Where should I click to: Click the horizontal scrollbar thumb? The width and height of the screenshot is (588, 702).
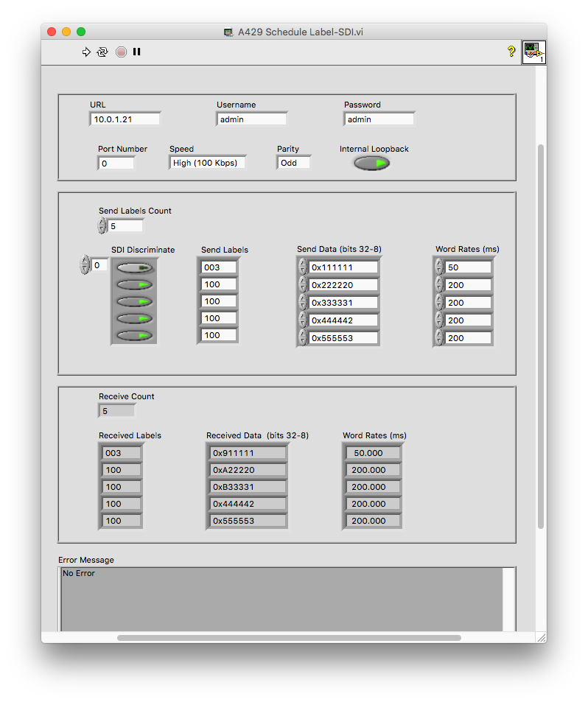pos(289,637)
